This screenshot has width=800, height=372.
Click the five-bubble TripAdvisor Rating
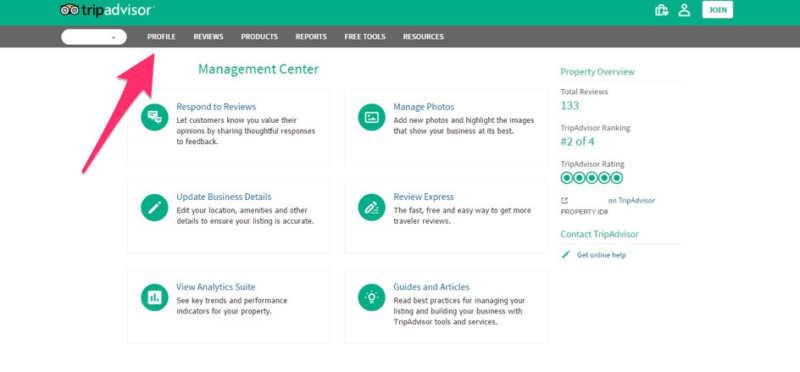tap(592, 178)
